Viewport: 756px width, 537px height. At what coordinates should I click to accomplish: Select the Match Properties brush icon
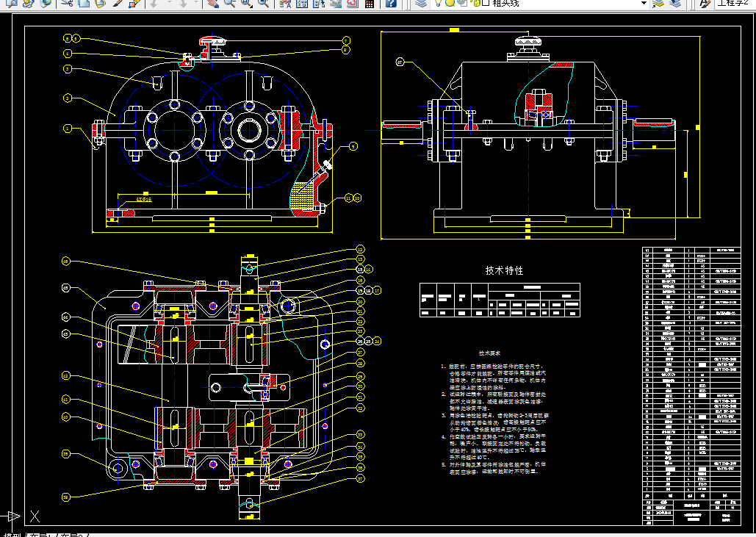118,4
